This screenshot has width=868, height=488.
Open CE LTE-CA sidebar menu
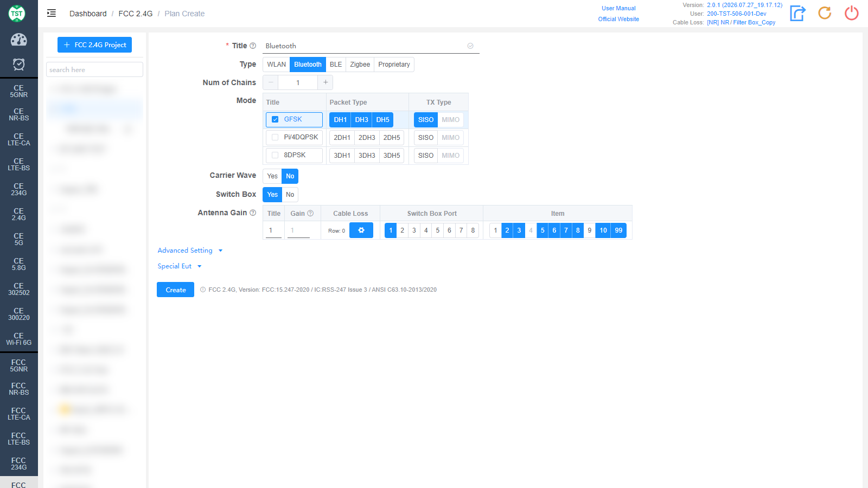click(19, 139)
